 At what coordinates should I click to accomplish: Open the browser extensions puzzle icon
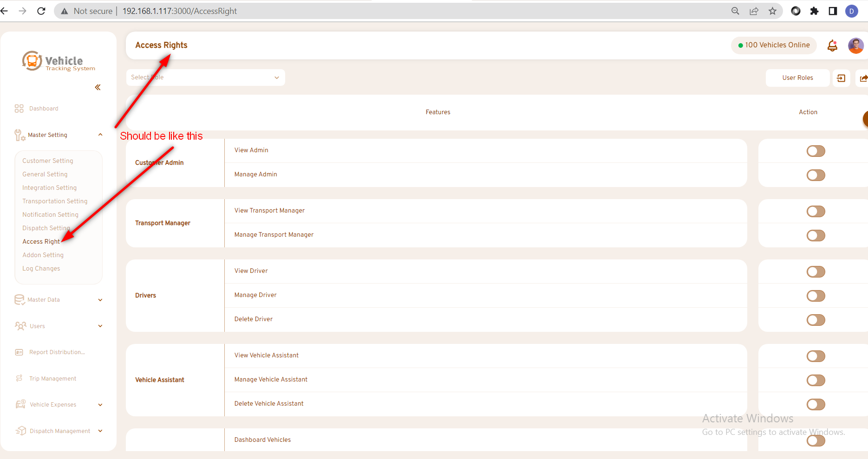coord(814,11)
